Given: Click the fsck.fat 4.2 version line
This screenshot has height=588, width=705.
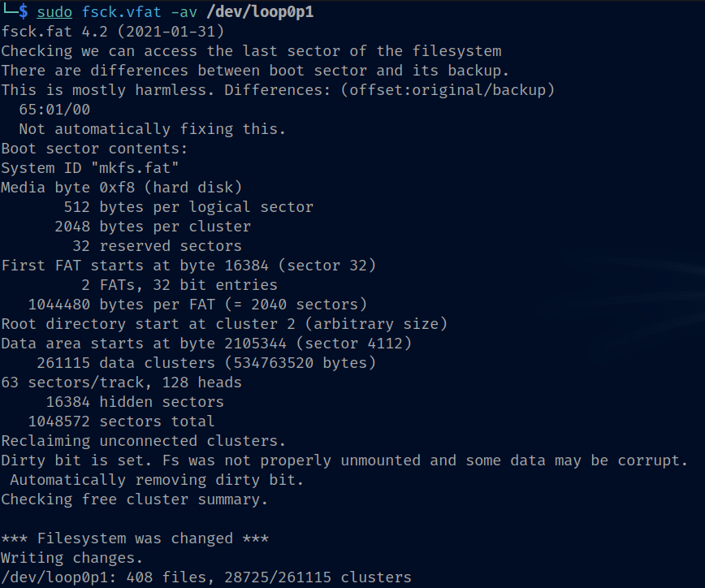Looking at the screenshot, I should coord(113,32).
